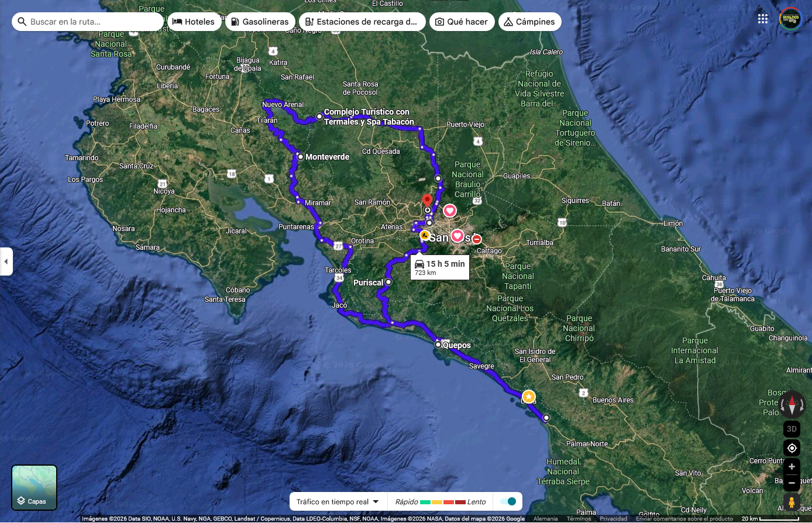Click the yellow star saved place
The image size is (812, 523).
click(529, 397)
